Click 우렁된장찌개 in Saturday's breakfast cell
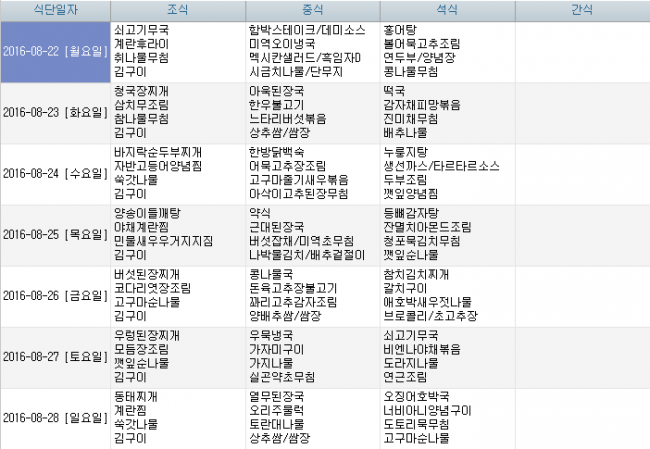Image resolution: width=650 pixels, height=449 pixels. (148, 335)
